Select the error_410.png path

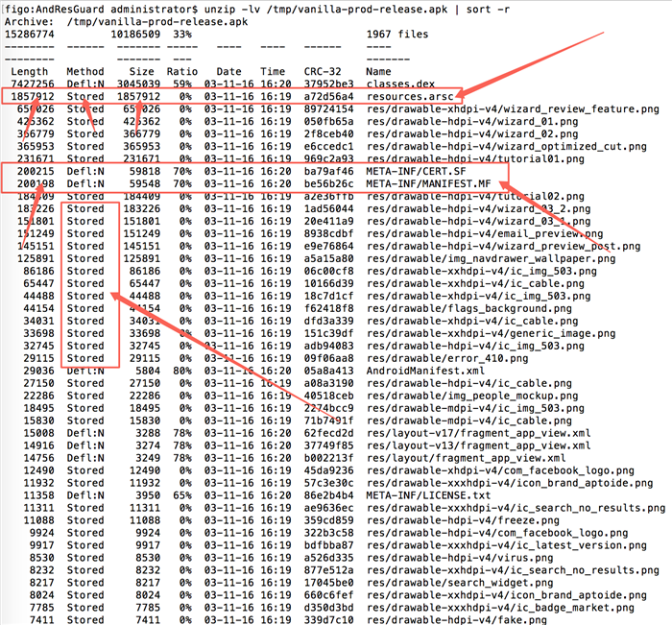coord(447,358)
